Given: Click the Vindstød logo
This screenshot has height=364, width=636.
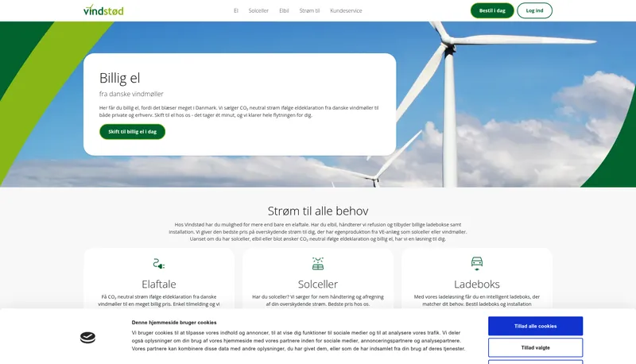Looking at the screenshot, I should pos(103,10).
